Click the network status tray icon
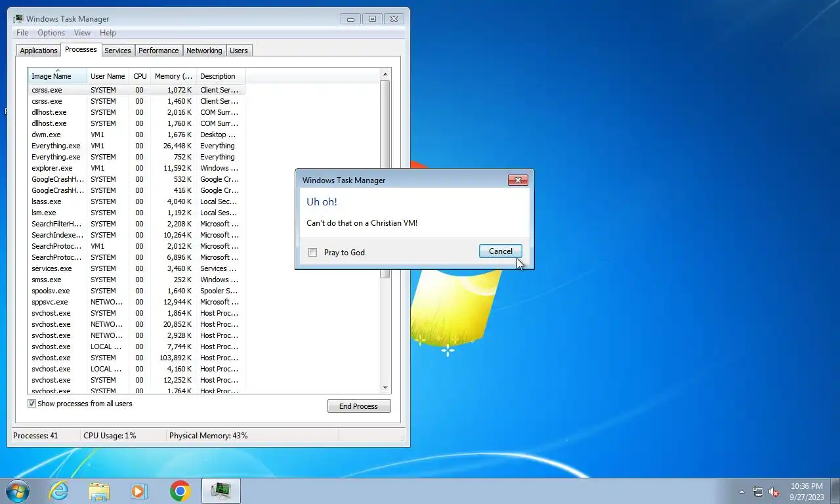 click(x=758, y=492)
